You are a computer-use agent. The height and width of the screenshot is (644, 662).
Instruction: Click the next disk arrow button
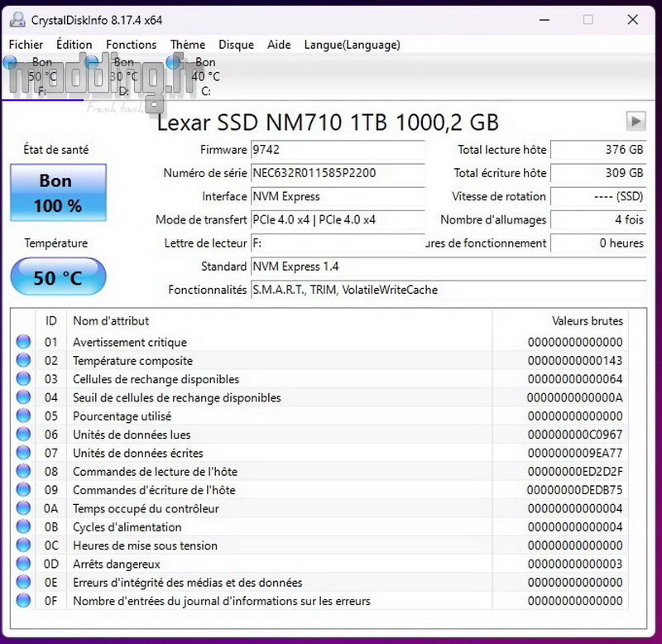pyautogui.click(x=636, y=122)
